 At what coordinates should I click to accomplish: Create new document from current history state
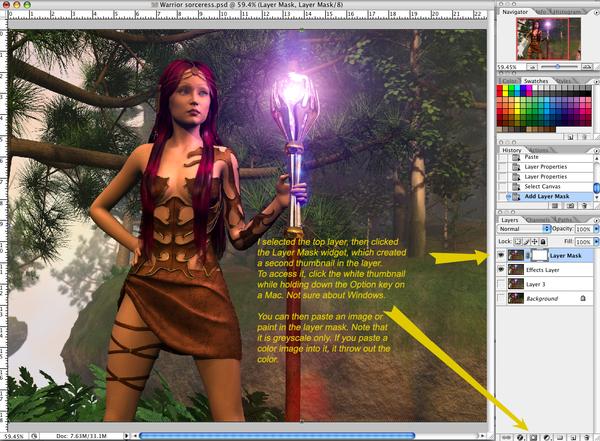555,206
